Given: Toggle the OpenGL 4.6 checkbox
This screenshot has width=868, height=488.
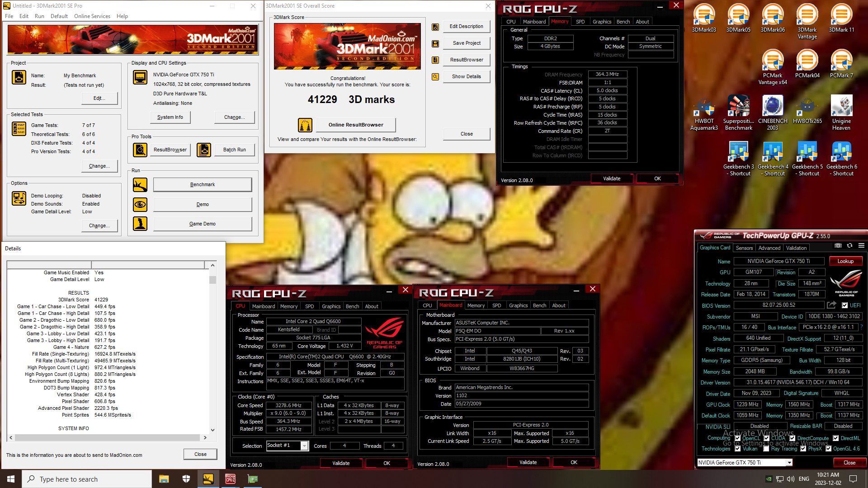Looking at the screenshot, I should (x=828, y=449).
